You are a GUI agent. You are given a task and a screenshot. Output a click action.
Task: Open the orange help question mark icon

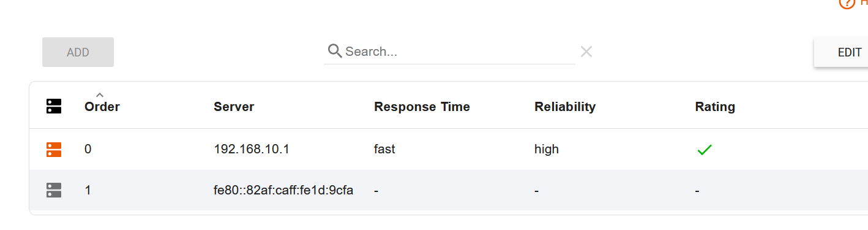tap(847, 2)
